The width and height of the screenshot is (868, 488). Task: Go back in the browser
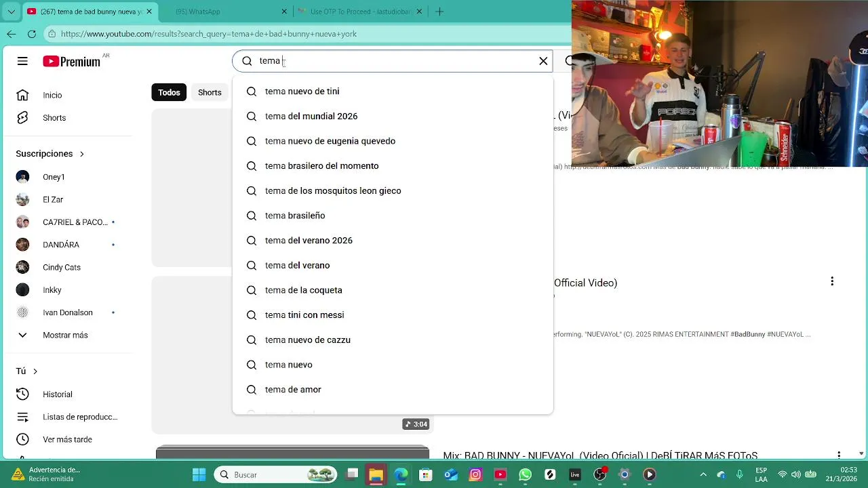[x=12, y=34]
